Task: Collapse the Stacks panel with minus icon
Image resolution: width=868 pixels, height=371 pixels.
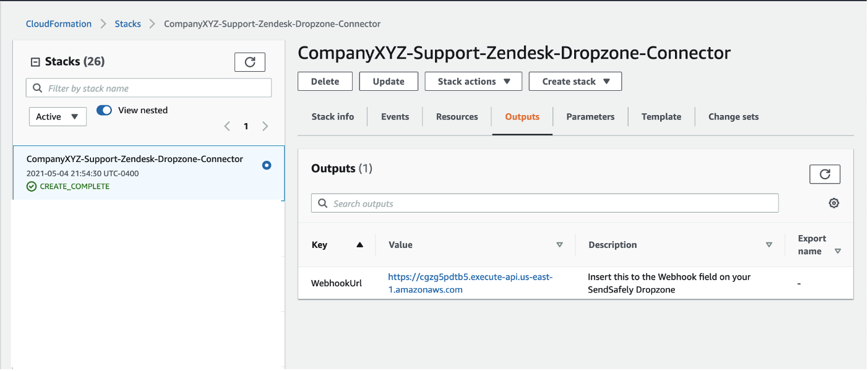Action: coord(35,62)
